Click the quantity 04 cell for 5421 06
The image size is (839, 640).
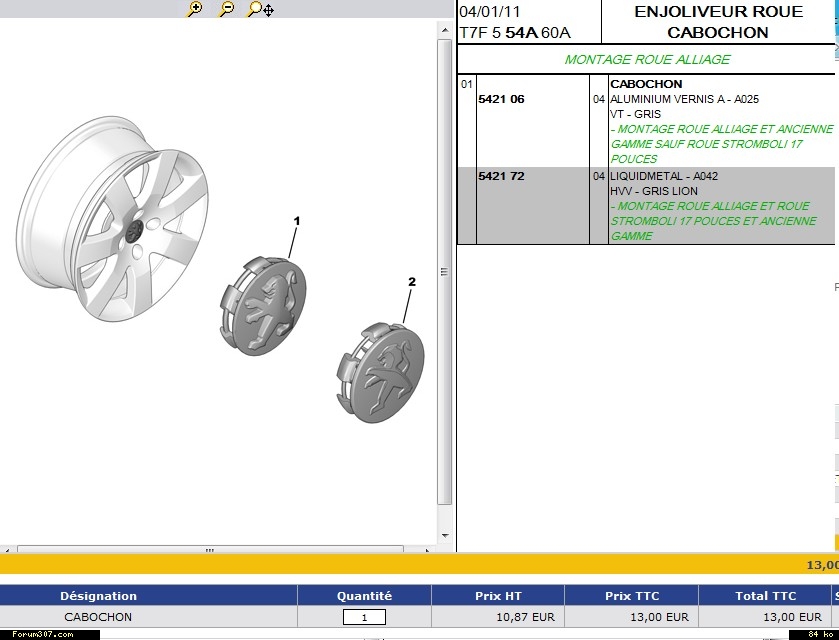coord(599,99)
